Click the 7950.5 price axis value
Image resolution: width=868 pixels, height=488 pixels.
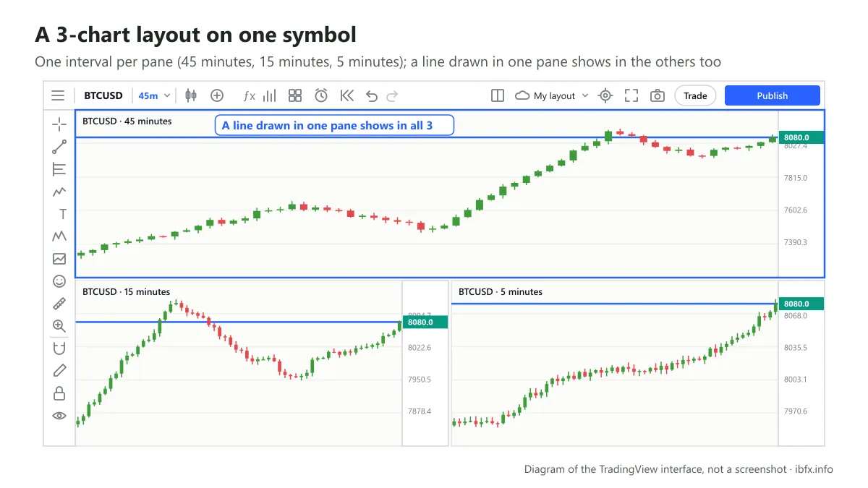(x=420, y=380)
